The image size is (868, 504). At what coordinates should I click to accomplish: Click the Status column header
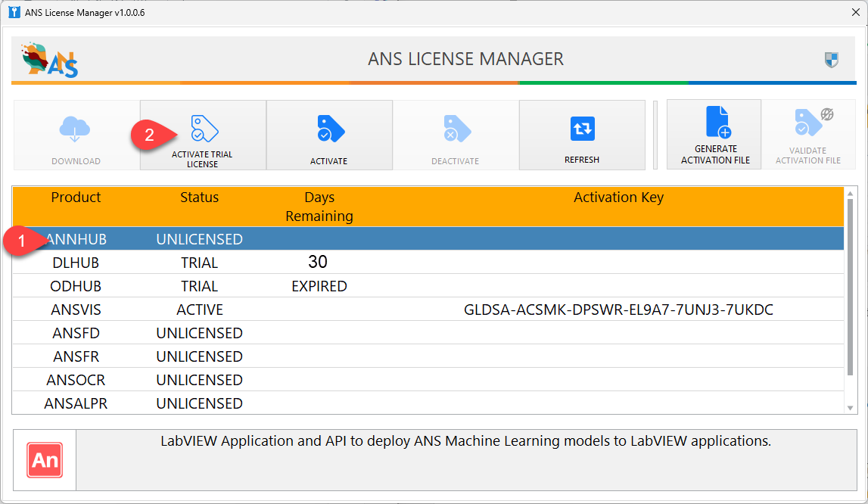[199, 198]
